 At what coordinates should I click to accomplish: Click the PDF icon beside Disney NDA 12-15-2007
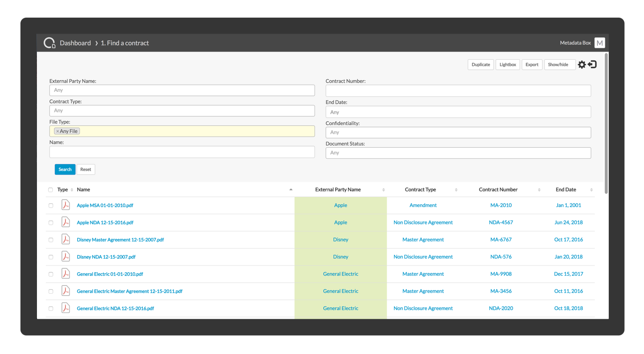[x=66, y=256]
